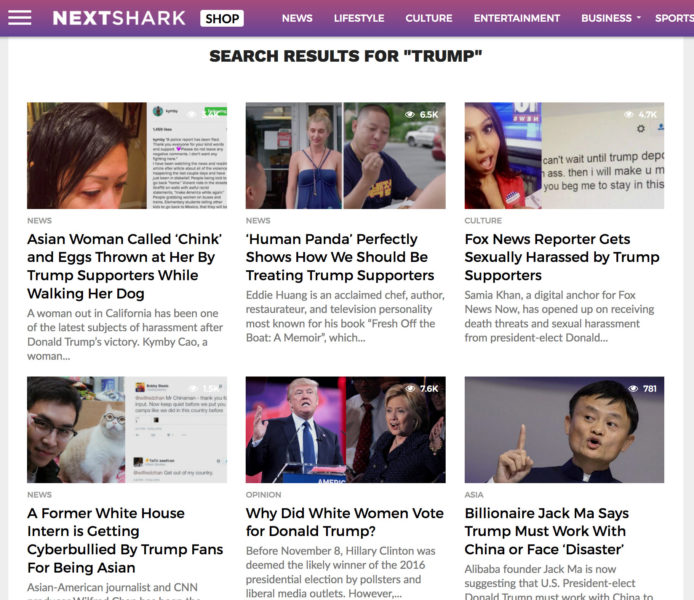
Task: Open the hamburger menu icon
Action: coord(19,18)
